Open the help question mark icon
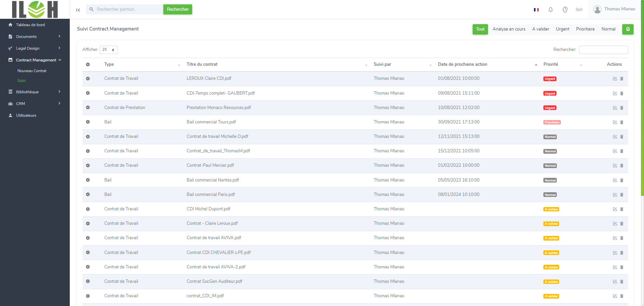This screenshot has width=644, height=306. 565,10
